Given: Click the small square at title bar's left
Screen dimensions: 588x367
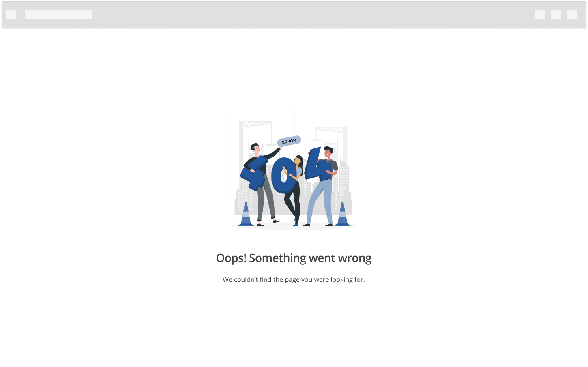Looking at the screenshot, I should coord(11,15).
